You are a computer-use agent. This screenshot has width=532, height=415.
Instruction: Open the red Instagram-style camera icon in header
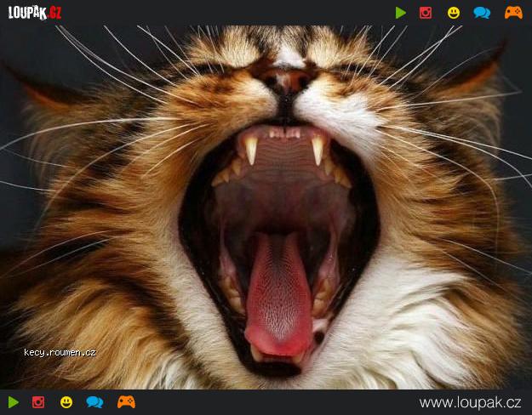pos(426,13)
